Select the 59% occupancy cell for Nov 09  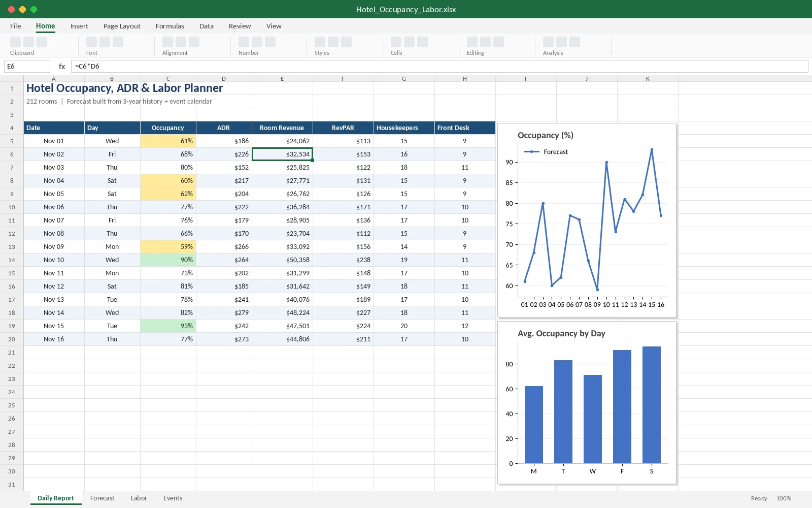[168, 247]
